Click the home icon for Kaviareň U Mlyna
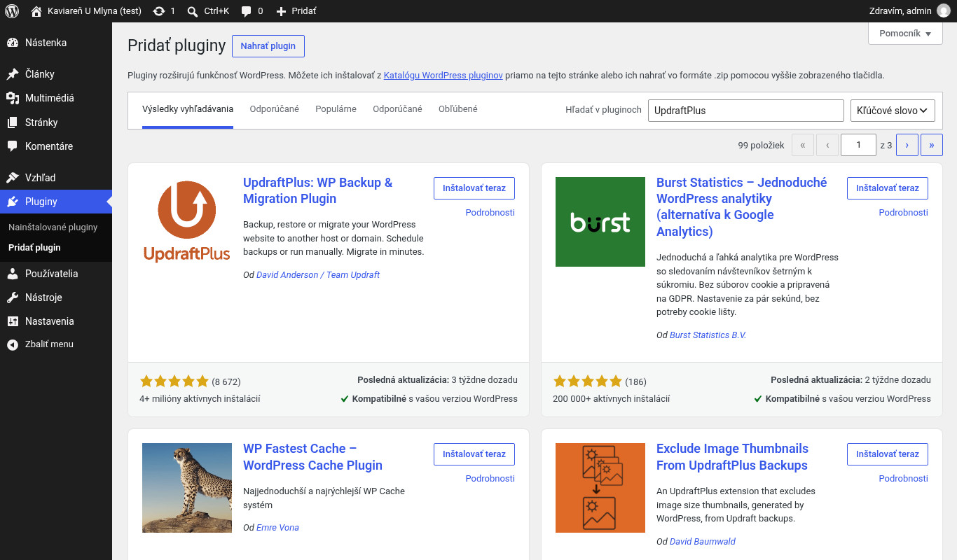This screenshot has width=957, height=560. pos(36,11)
